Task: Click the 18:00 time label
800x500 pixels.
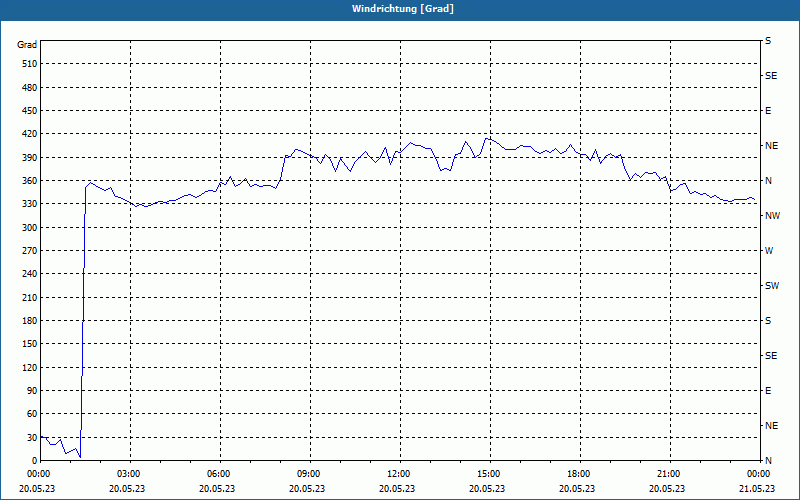Action: (x=577, y=474)
